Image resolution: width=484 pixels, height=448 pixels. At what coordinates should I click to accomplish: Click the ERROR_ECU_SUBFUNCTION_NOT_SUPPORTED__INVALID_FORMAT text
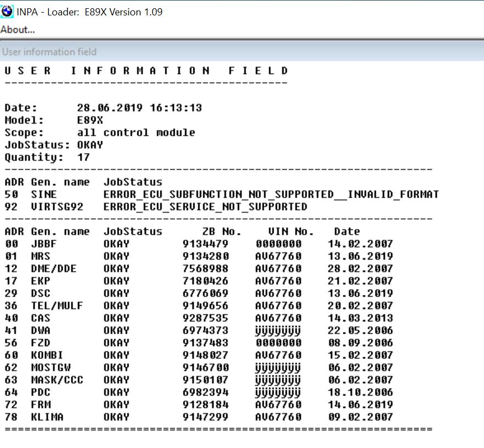271,195
